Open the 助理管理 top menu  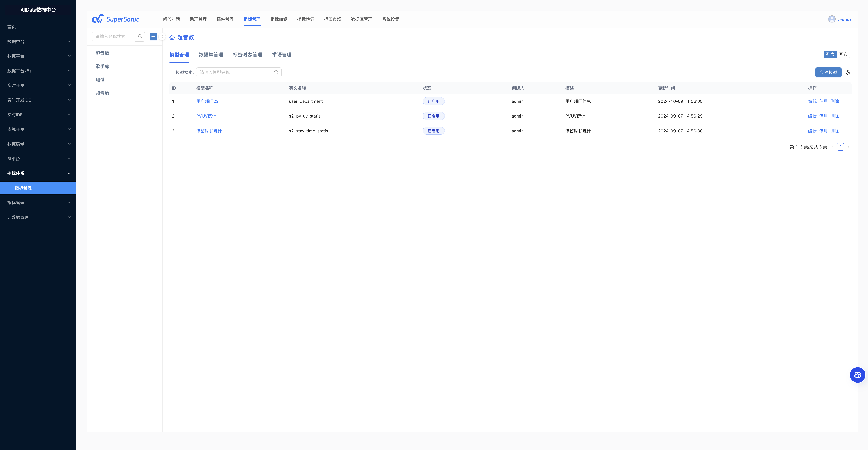coord(198,19)
